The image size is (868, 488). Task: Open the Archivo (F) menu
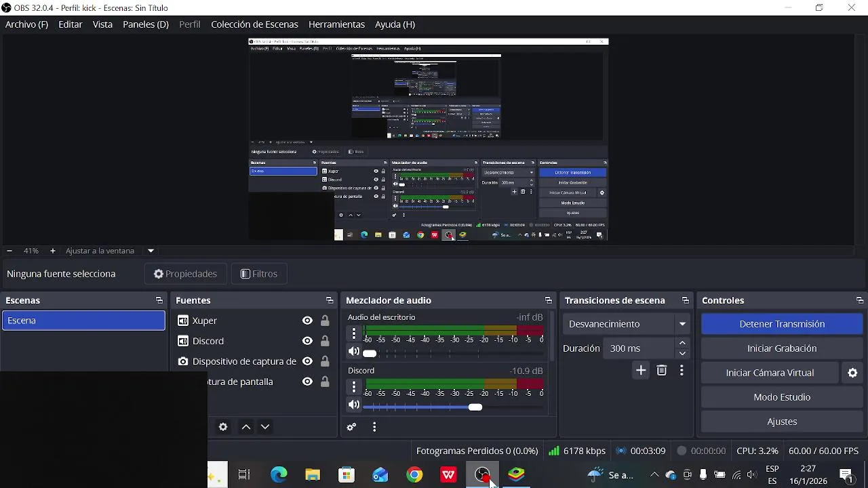26,24
